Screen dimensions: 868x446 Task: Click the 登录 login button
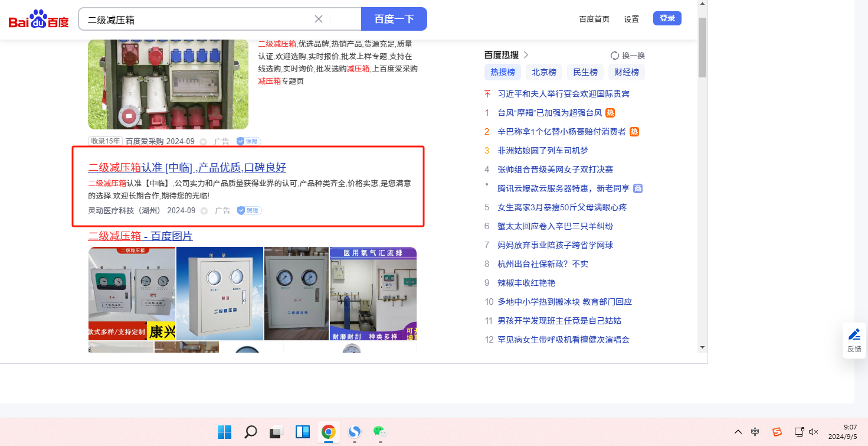(x=667, y=18)
